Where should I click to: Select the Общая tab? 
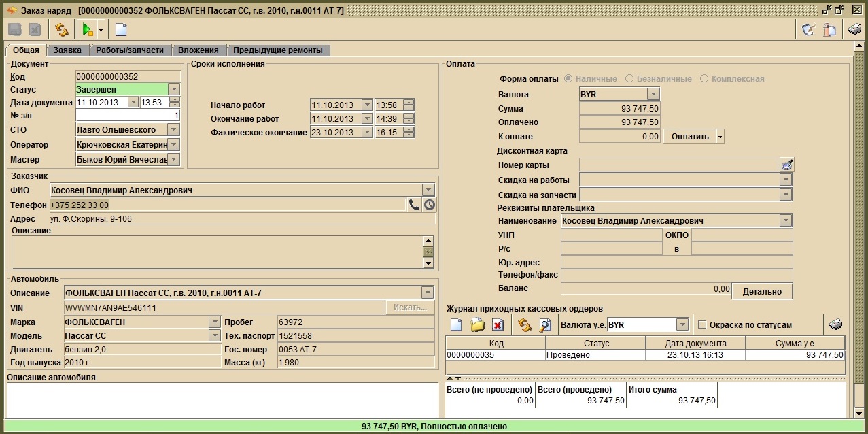(x=27, y=50)
